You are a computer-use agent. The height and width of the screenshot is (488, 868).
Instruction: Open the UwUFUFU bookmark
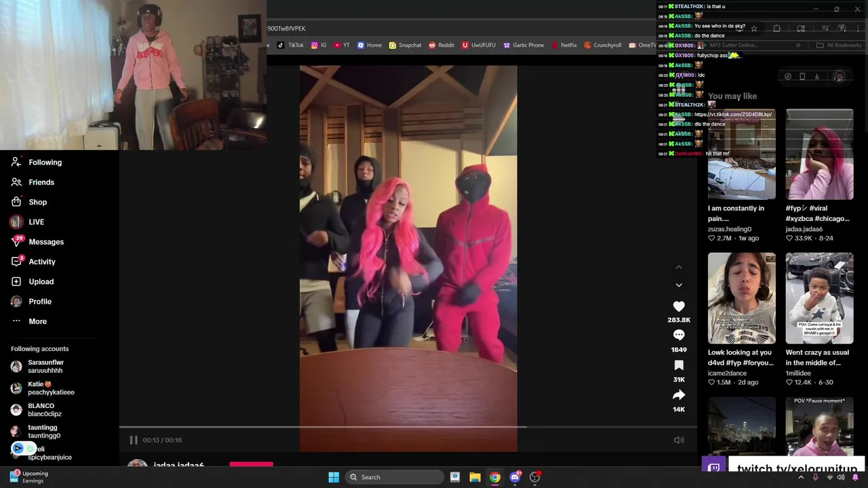[479, 45]
